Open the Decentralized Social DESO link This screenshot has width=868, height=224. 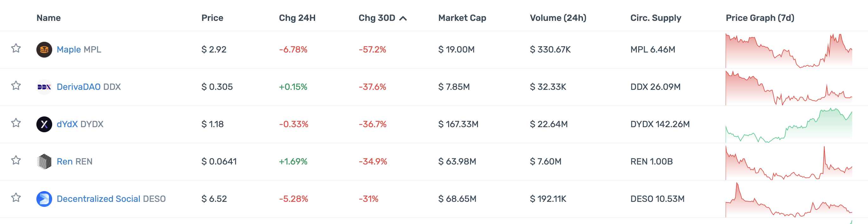point(111,199)
